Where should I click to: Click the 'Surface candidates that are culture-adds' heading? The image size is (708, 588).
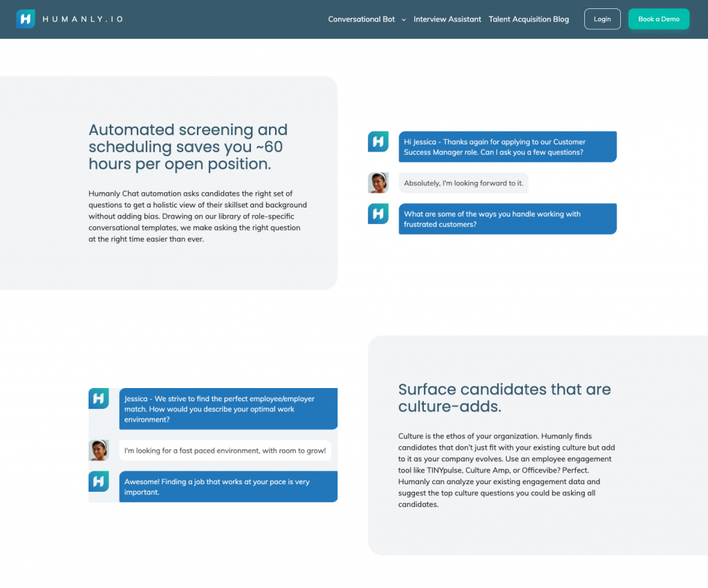pyautogui.click(x=504, y=398)
